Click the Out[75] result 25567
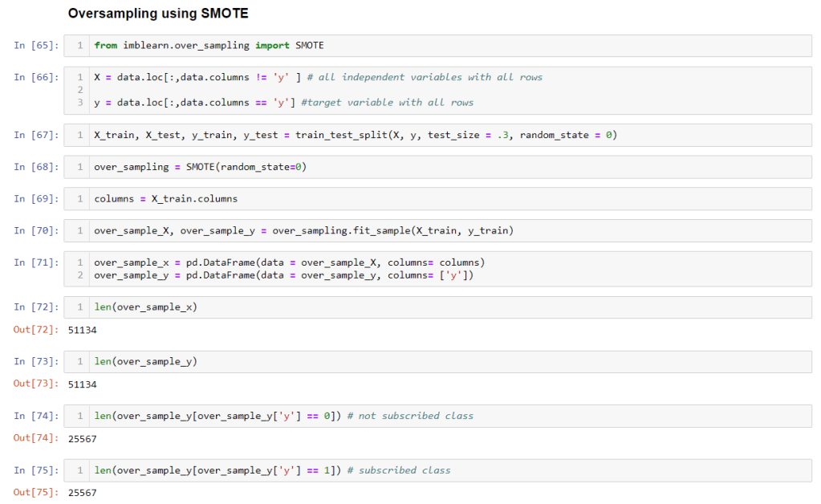The width and height of the screenshot is (821, 504). (x=83, y=493)
